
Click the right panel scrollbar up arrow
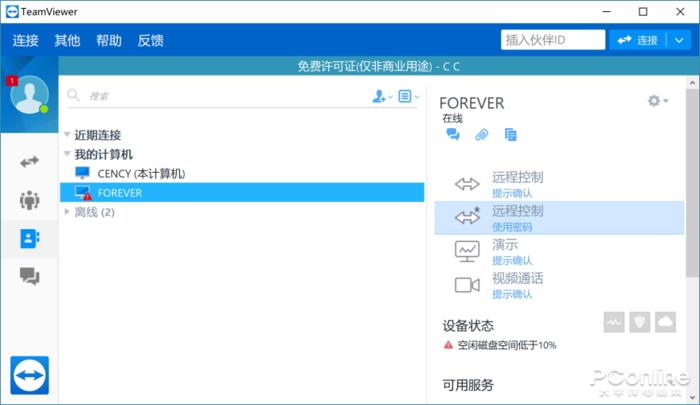point(692,83)
